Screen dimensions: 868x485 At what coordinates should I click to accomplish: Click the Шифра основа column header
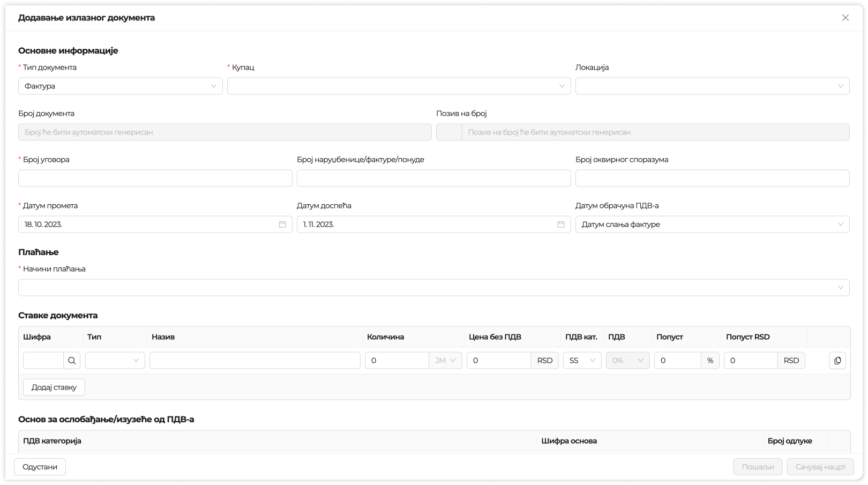(x=569, y=441)
